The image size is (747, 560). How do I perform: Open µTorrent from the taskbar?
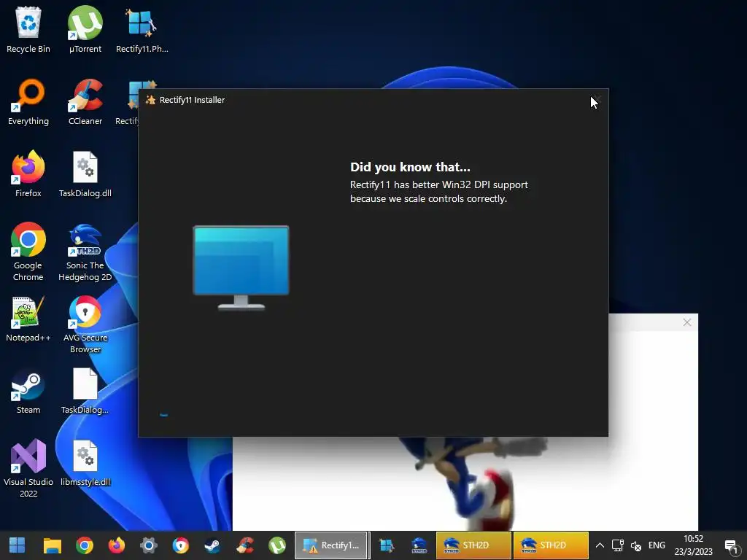pyautogui.click(x=276, y=545)
